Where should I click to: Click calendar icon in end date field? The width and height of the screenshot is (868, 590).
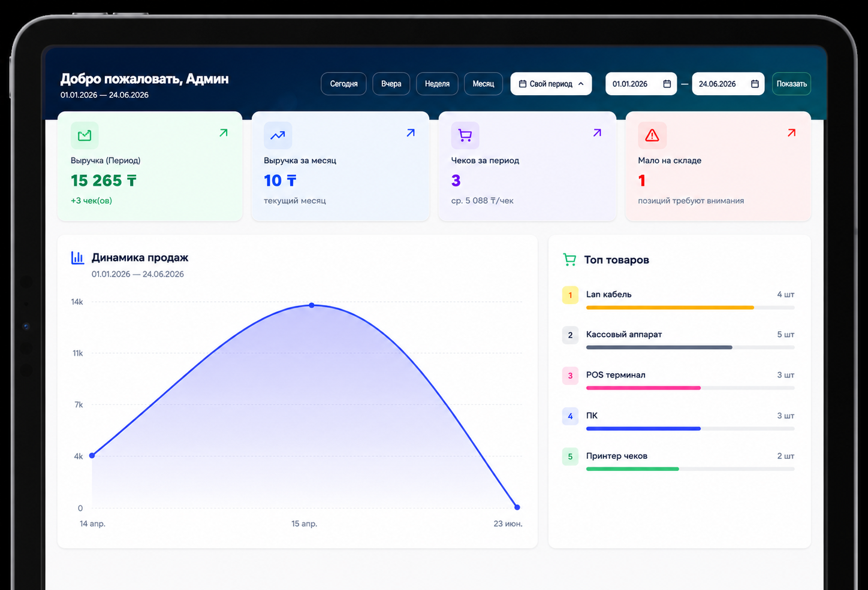pos(755,84)
